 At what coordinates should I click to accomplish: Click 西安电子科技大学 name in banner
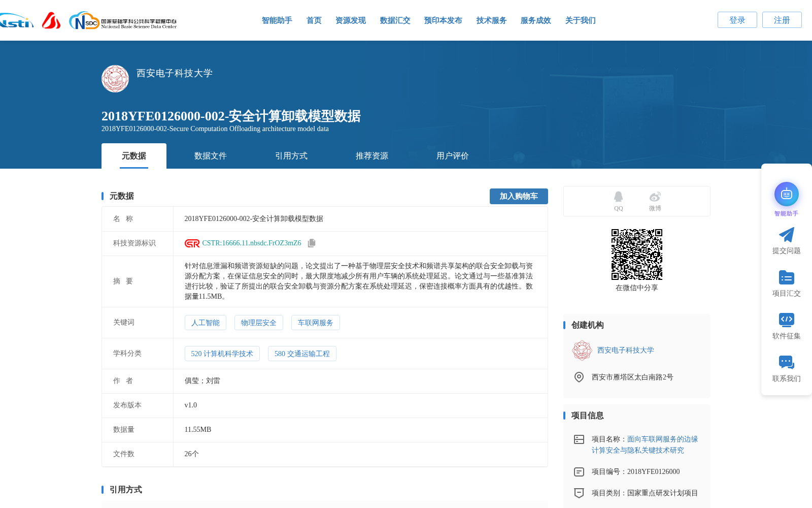click(175, 73)
